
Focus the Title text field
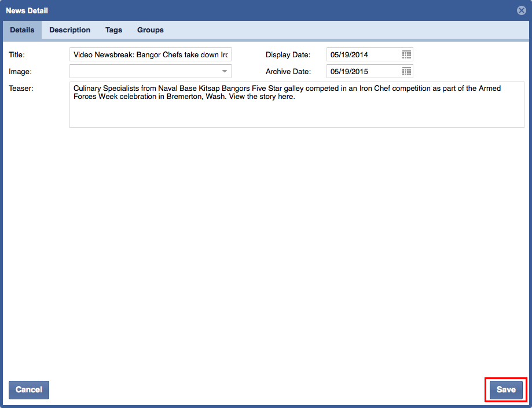[150, 54]
